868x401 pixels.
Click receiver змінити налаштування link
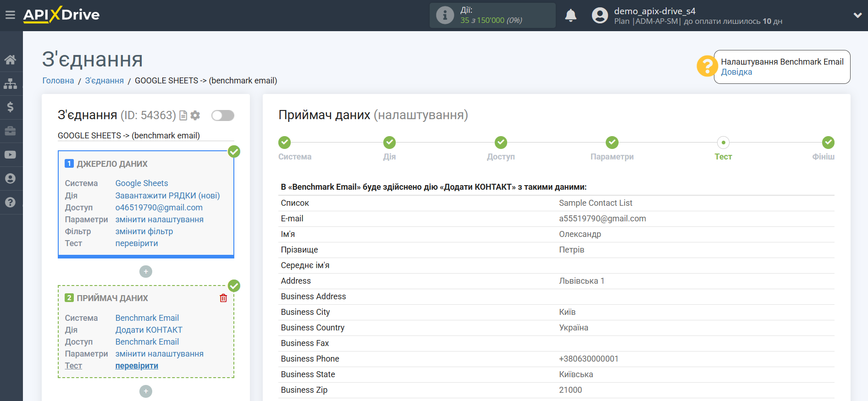159,354
